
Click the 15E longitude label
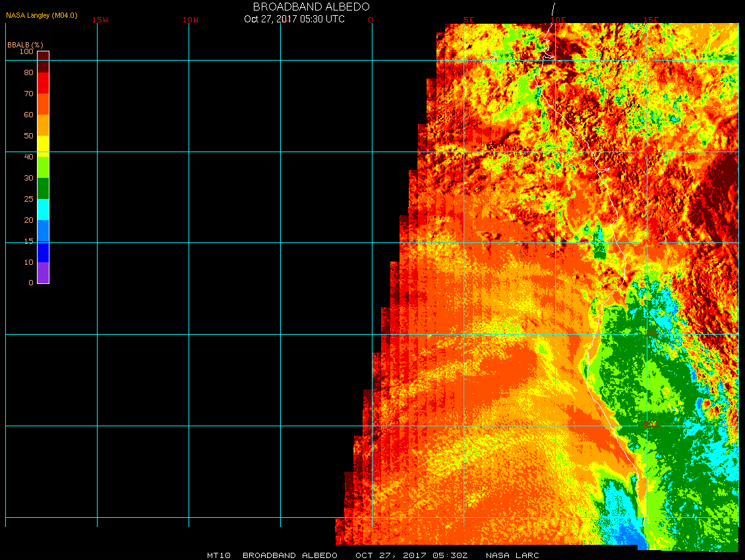[x=651, y=20]
